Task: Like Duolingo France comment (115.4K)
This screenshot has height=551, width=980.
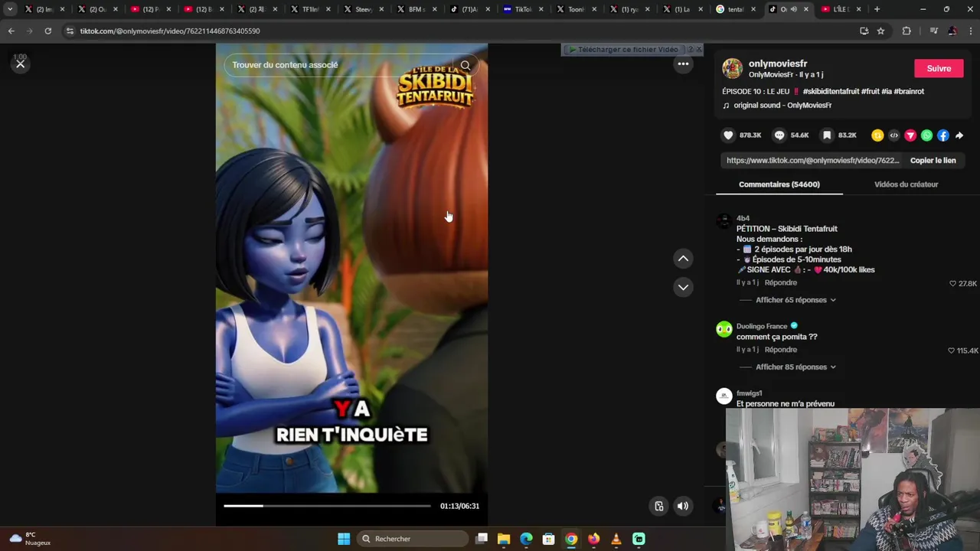Action: point(951,350)
